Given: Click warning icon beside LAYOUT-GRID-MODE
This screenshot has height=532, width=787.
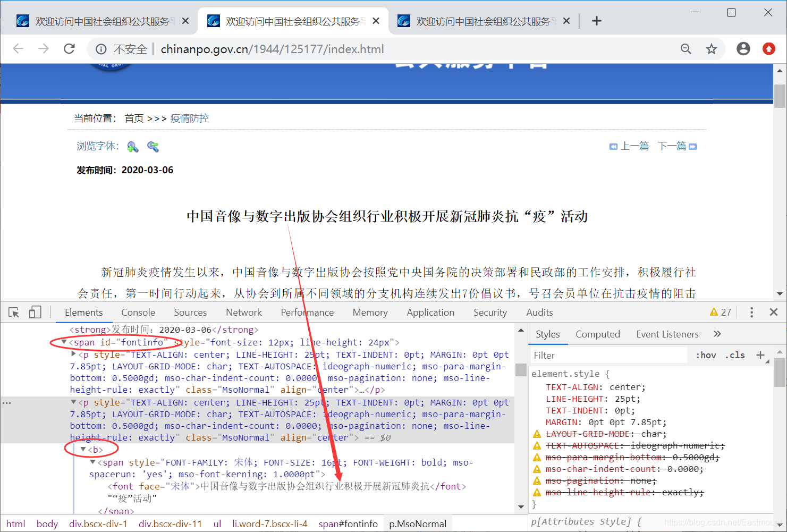Looking at the screenshot, I should pos(537,434).
